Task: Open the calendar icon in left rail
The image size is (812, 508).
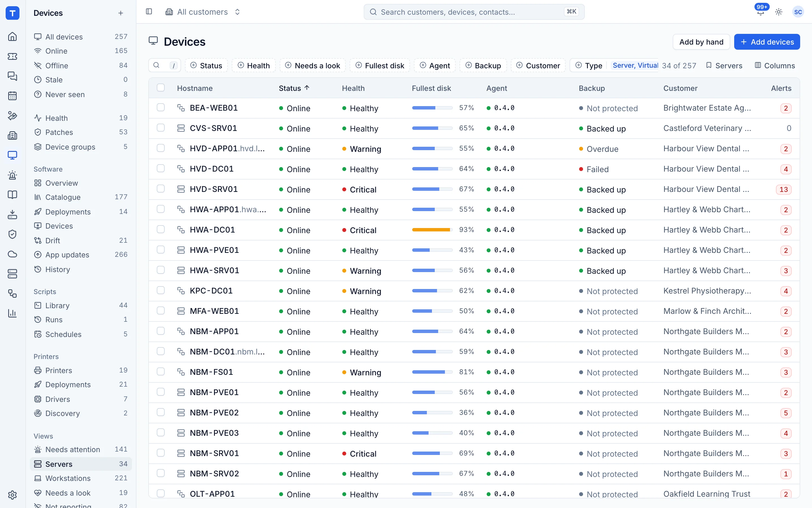Action: [12, 96]
